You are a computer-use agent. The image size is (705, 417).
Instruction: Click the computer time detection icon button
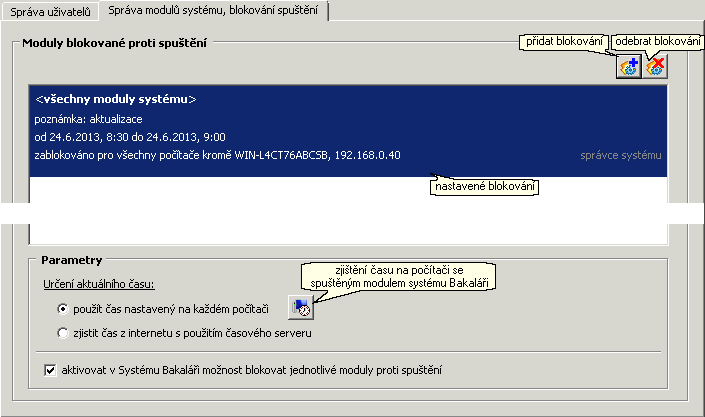(301, 308)
